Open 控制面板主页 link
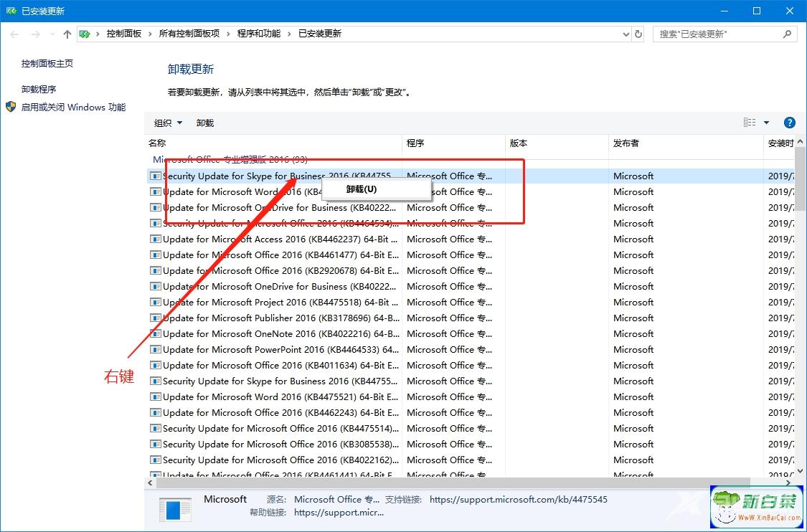This screenshot has height=532, width=807. pos(47,63)
